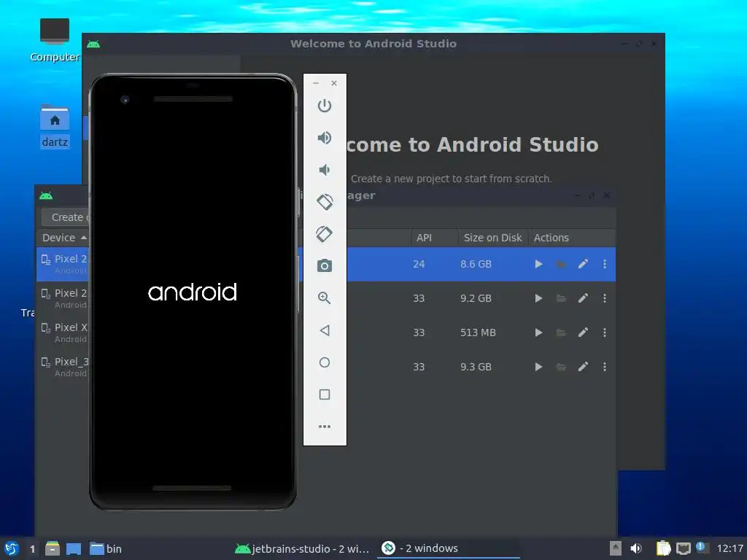The height and width of the screenshot is (560, 747).
Task: Click the update notifier tray icon
Action: [x=701, y=548]
